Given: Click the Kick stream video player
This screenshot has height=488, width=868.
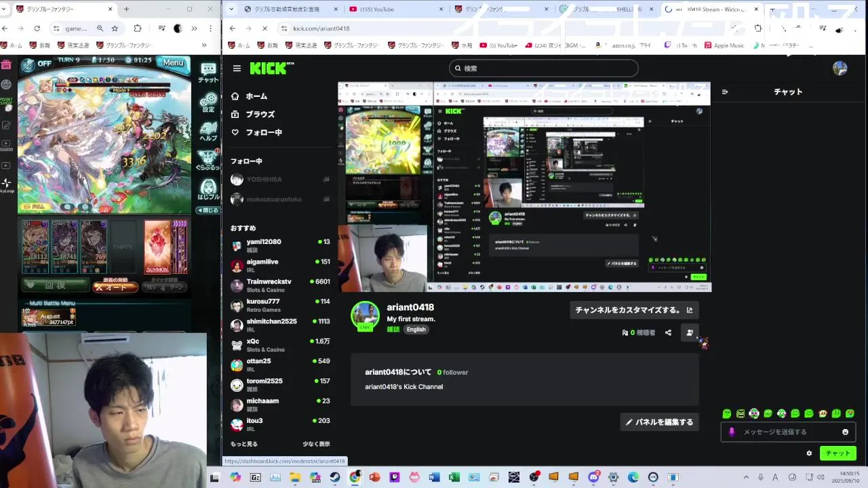Looking at the screenshot, I should tap(524, 187).
